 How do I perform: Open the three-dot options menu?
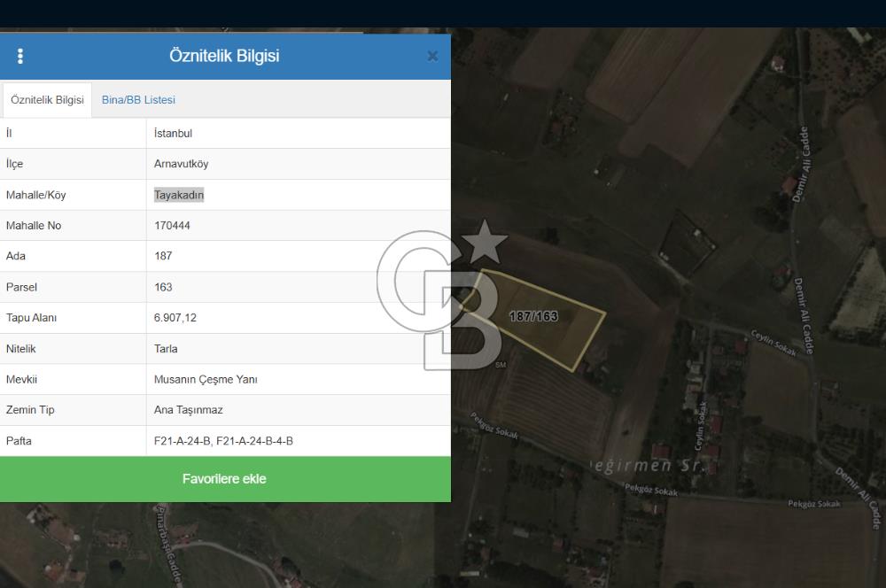[20, 56]
